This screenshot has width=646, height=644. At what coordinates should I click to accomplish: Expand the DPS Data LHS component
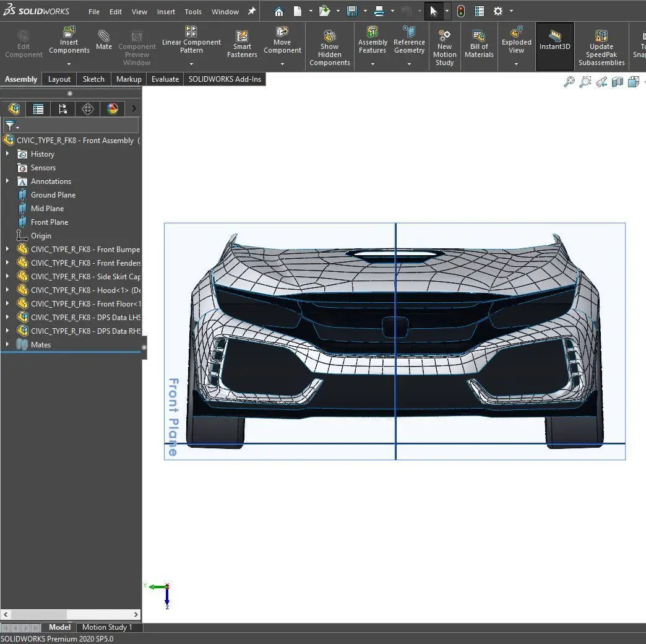(7, 317)
